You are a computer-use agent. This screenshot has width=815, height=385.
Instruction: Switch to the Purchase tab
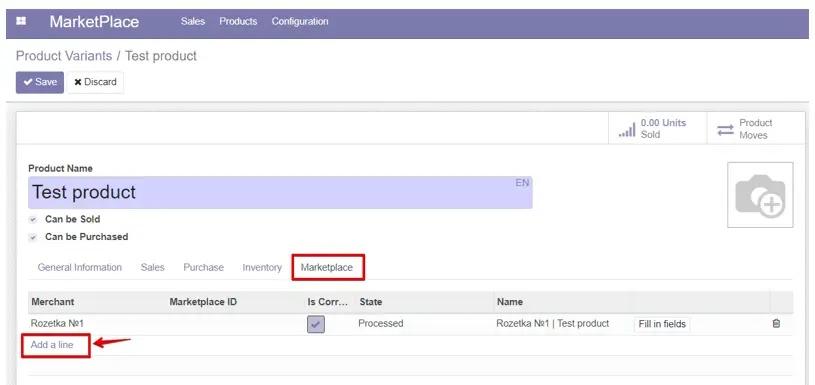pyautogui.click(x=203, y=268)
